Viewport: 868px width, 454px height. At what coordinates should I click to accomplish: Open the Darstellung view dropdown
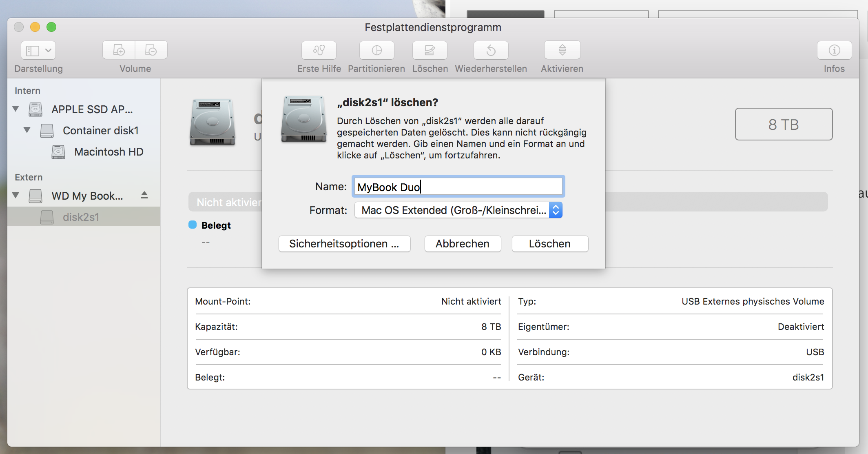coord(38,50)
